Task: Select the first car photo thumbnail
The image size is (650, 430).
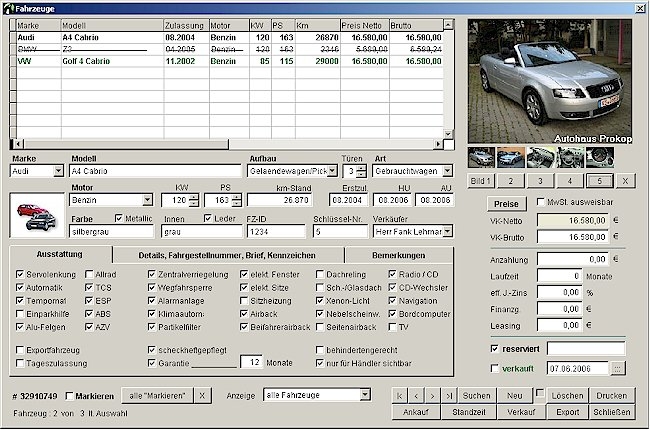Action: [481, 157]
